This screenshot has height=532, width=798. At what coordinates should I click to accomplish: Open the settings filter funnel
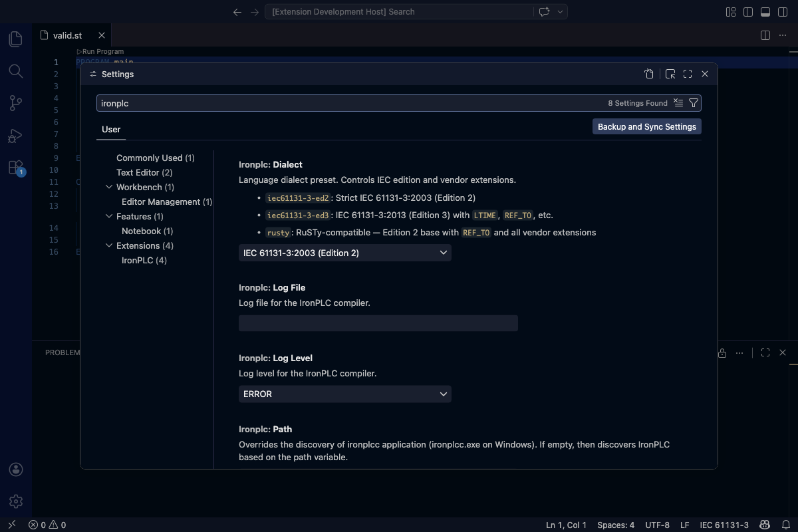click(x=694, y=103)
